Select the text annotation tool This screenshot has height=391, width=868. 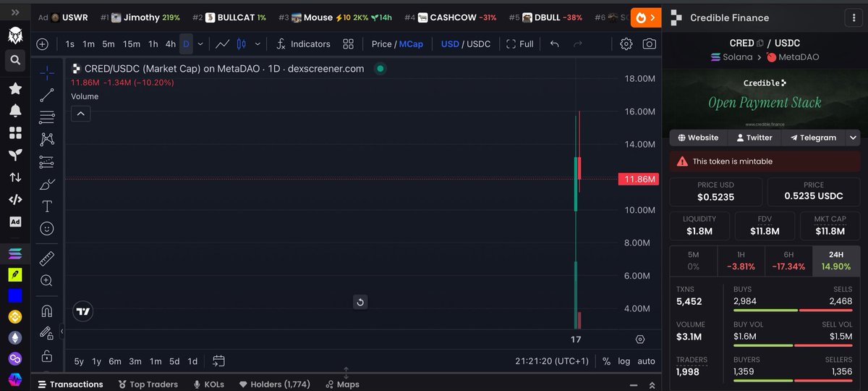pos(46,206)
